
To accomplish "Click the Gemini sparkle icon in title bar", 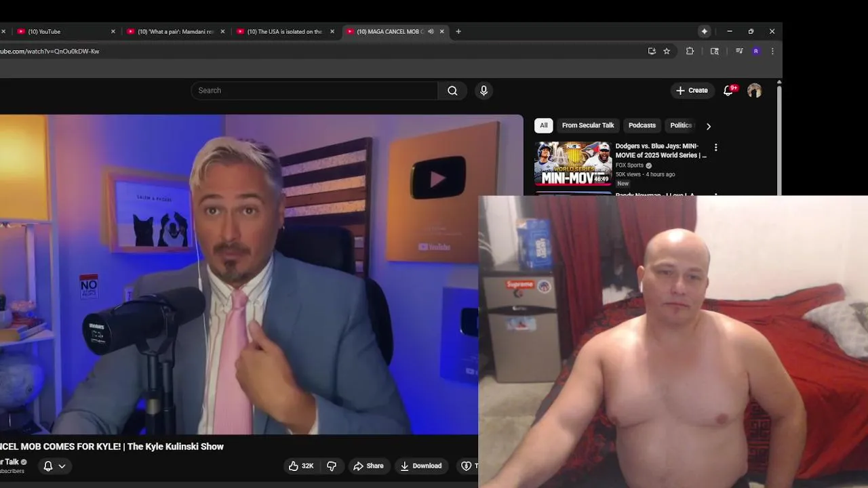I will [705, 31].
